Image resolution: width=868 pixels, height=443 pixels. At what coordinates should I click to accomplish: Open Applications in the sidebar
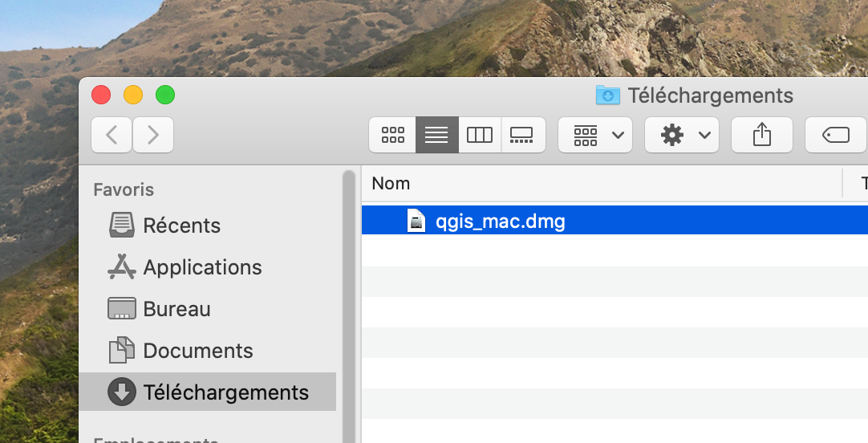pyautogui.click(x=202, y=267)
